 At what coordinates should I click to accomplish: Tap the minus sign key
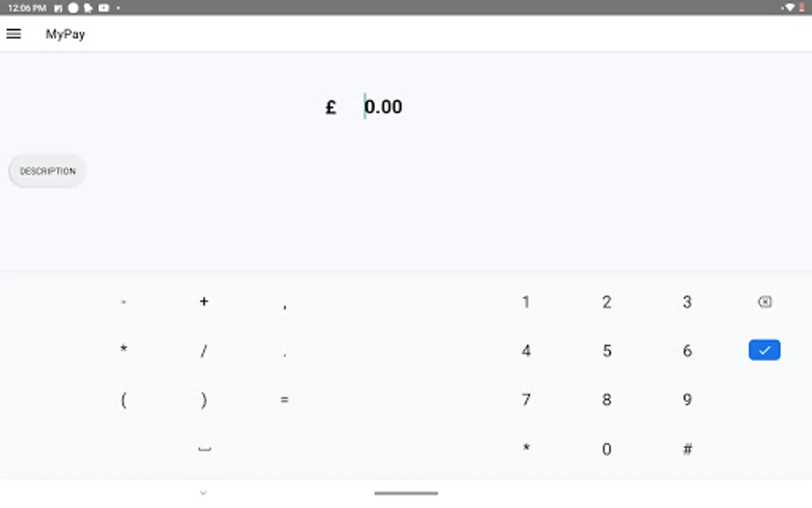click(x=123, y=302)
